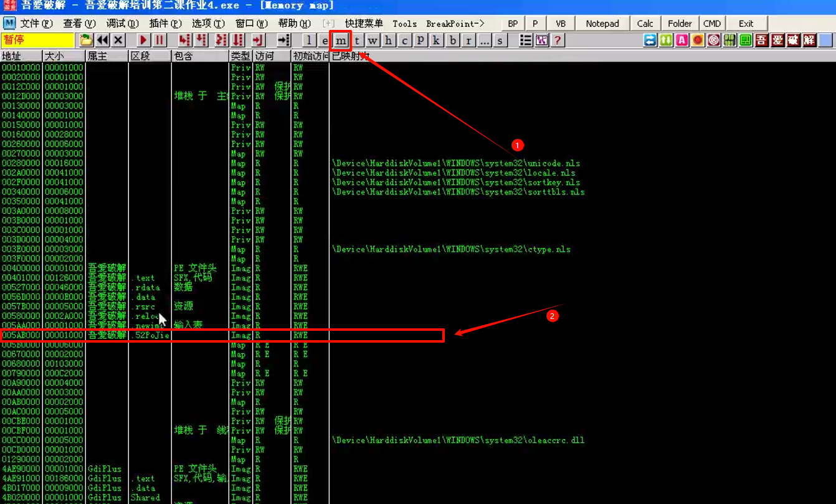Click the green up-down arrows icon
Screen dimensions: 836x504
pyautogui.click(x=666, y=40)
